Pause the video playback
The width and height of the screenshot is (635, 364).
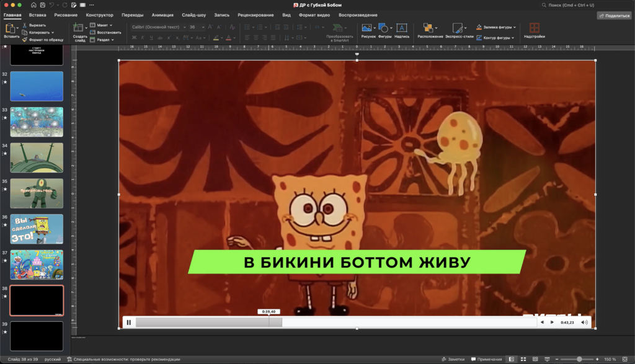(x=129, y=322)
